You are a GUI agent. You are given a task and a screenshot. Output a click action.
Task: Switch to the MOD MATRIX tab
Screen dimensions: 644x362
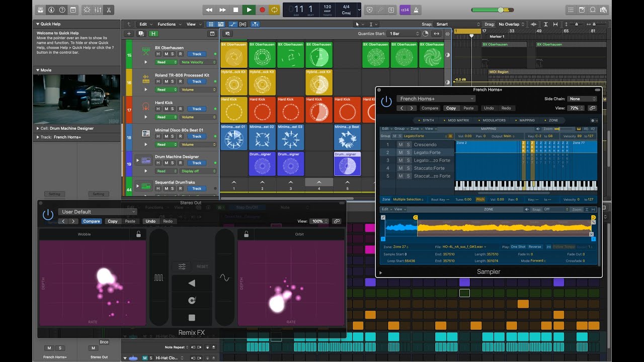pyautogui.click(x=456, y=121)
